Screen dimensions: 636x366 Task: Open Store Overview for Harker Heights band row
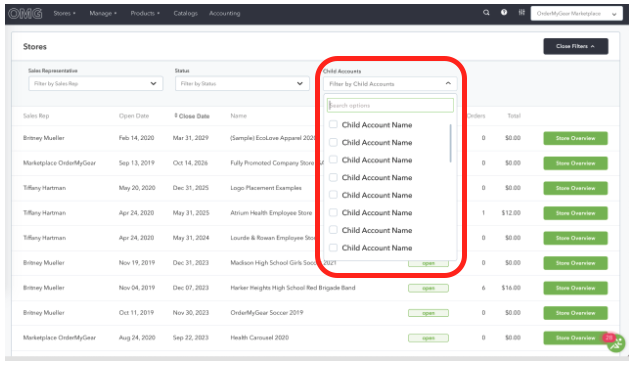(x=576, y=288)
